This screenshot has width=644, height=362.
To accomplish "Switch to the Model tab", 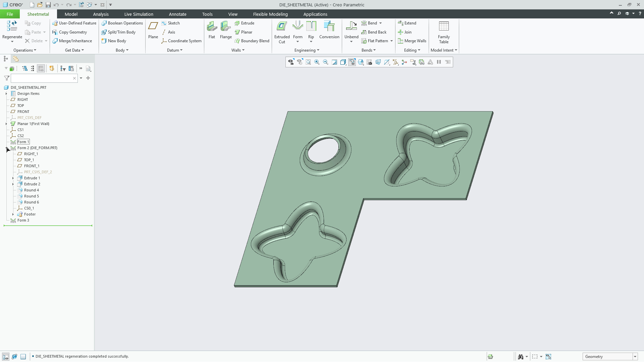I will [71, 14].
